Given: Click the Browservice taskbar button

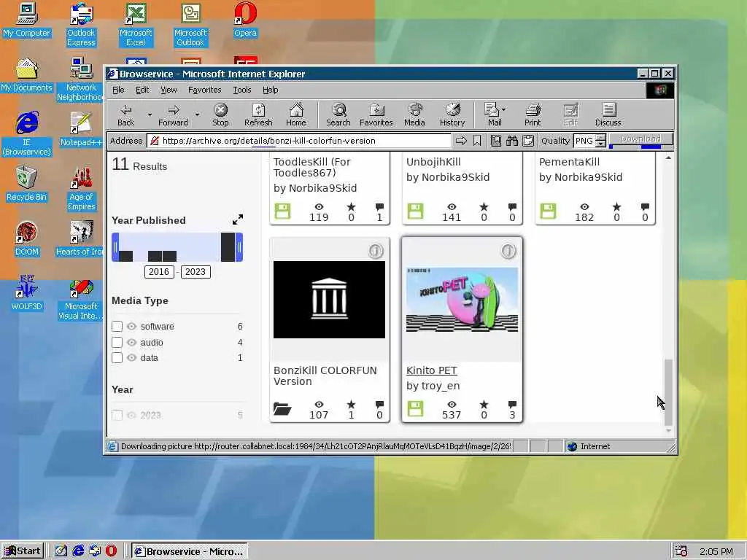Looking at the screenshot, I should 189,551.
